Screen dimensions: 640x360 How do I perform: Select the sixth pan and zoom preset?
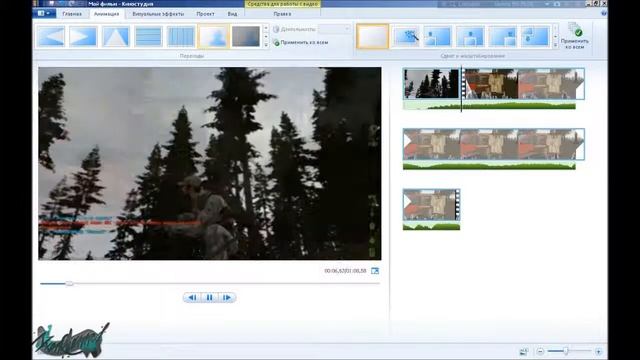(535, 36)
